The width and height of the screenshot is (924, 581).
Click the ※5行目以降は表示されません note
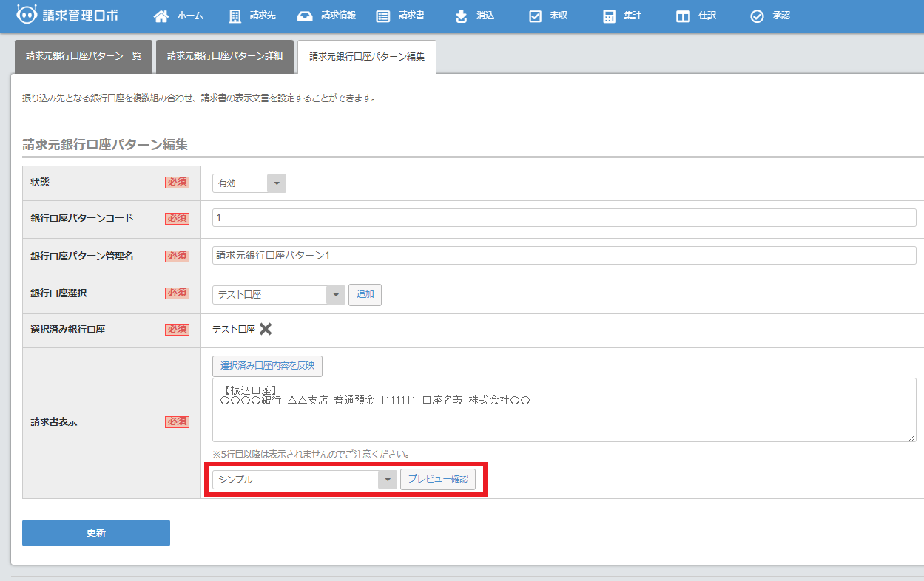pyautogui.click(x=311, y=454)
